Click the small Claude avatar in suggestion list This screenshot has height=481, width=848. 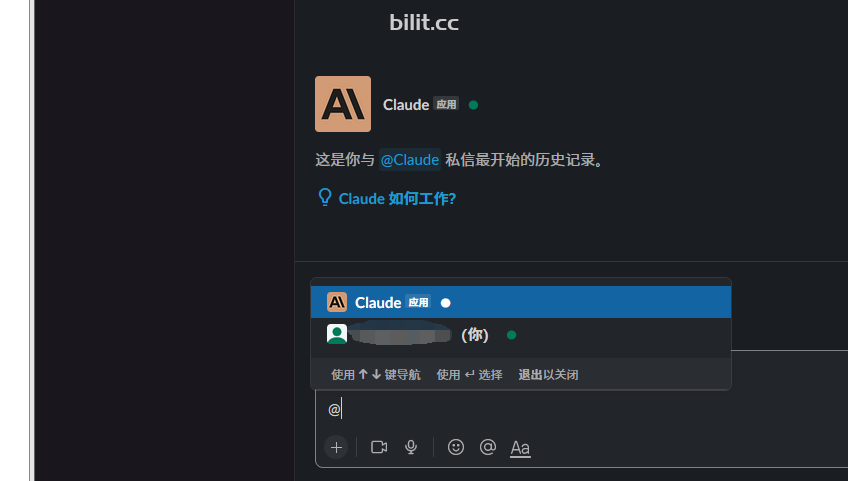337,302
